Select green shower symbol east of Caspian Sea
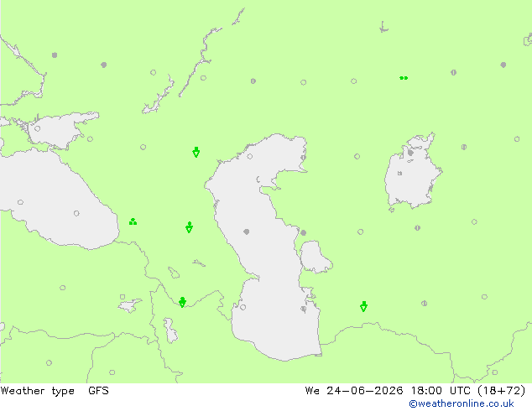Viewport: 532px width, 411px height. click(x=363, y=306)
